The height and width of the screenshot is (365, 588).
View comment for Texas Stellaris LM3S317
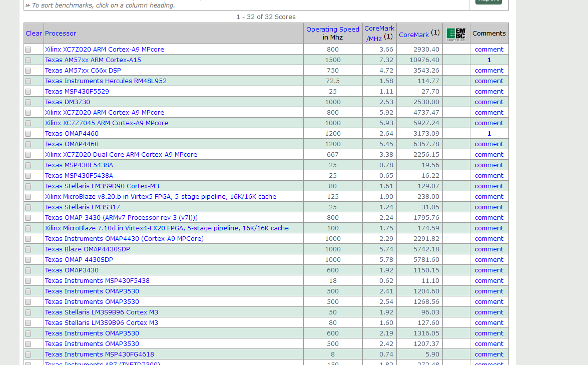pos(489,207)
